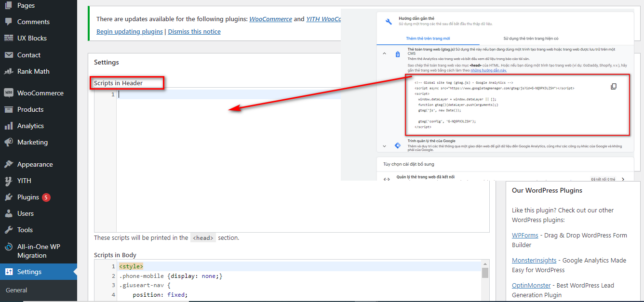Click the <style> line in Scripts in Body
This screenshot has height=302, width=644.
[131, 266]
